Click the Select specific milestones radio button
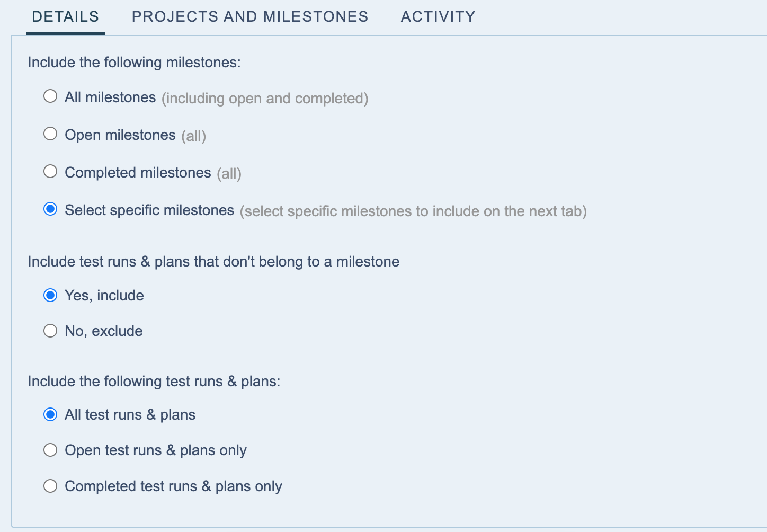The width and height of the screenshot is (767, 532). point(50,209)
